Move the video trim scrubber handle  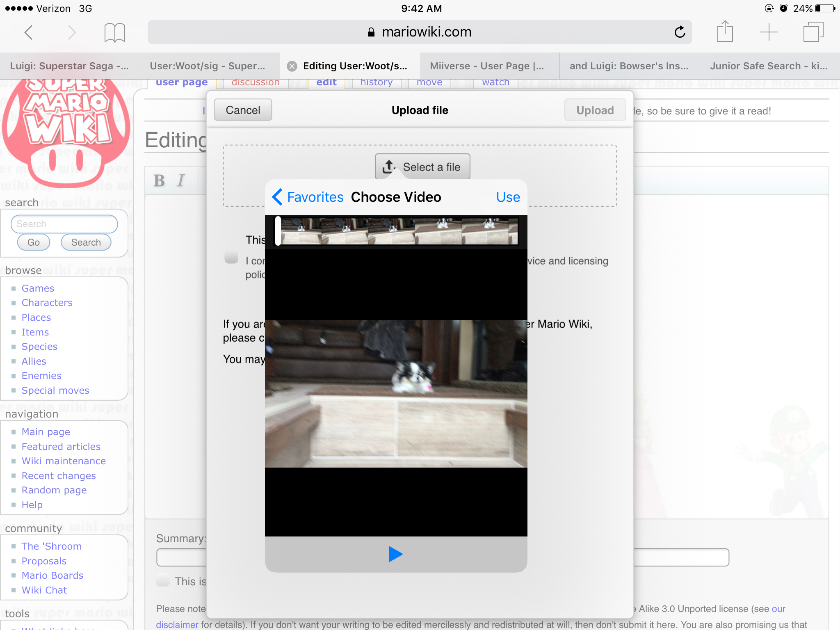click(x=278, y=231)
